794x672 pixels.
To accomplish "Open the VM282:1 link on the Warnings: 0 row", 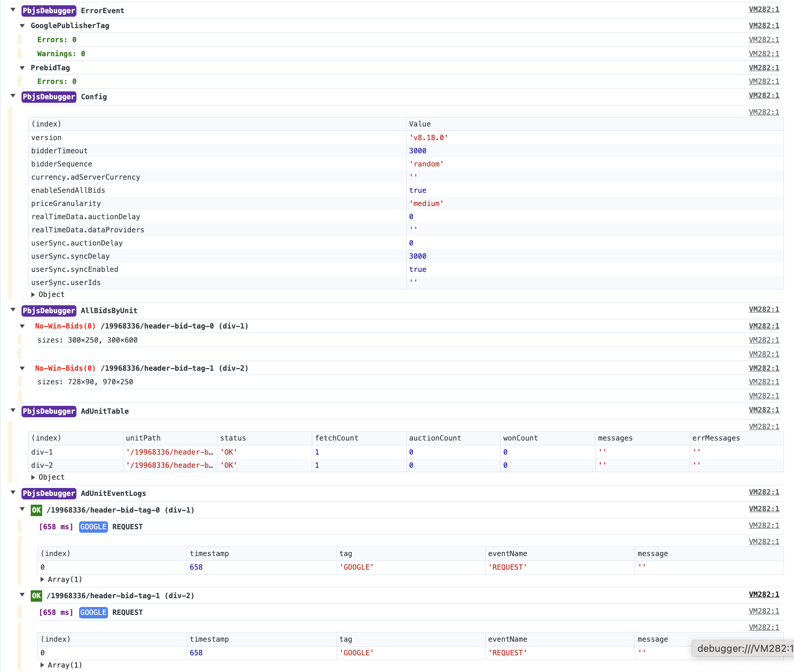I will click(764, 54).
